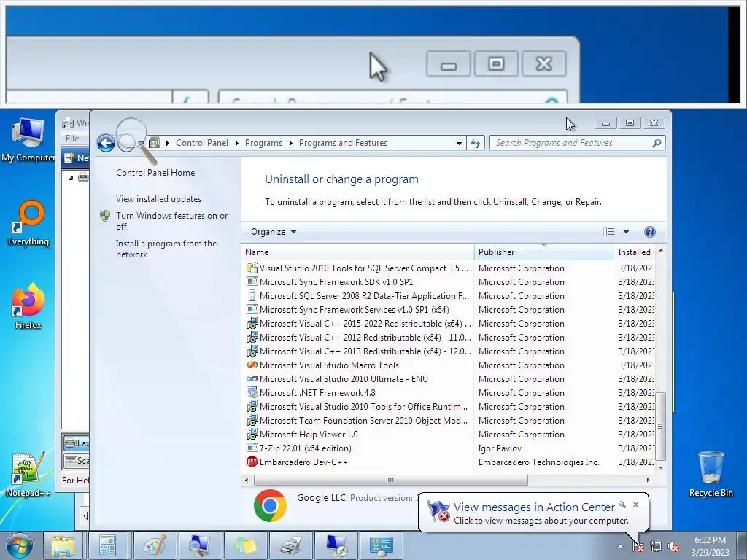Click Programs breadcrumb
747x560 pixels.
coord(263,143)
